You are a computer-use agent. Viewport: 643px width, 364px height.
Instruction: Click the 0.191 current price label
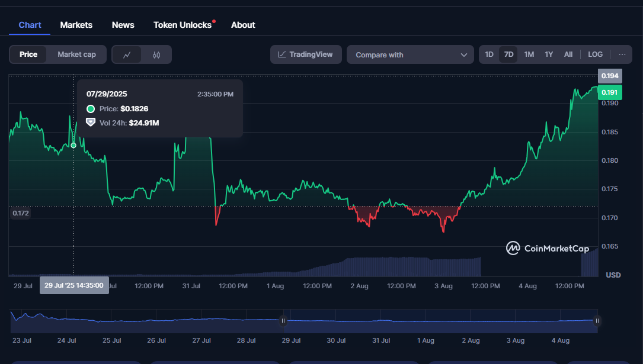coord(610,92)
